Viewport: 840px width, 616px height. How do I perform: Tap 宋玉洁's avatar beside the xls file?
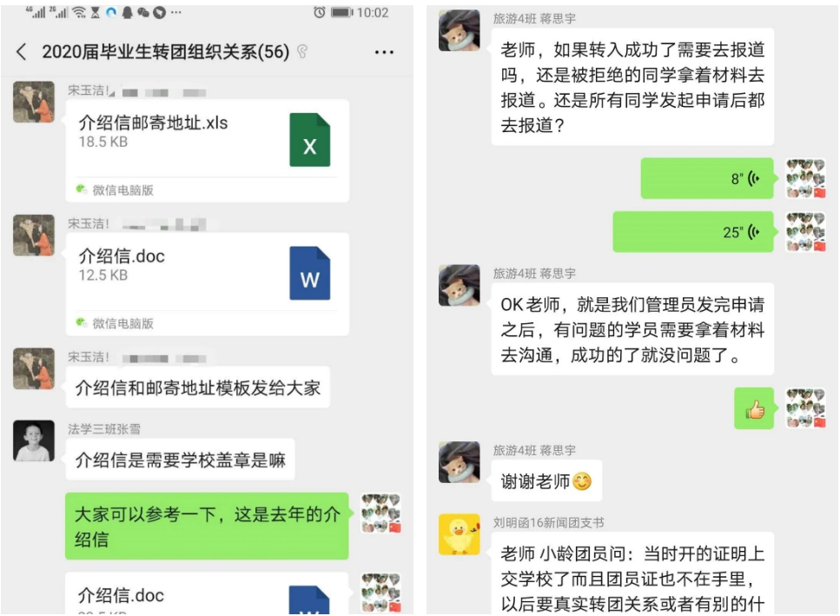click(34, 102)
